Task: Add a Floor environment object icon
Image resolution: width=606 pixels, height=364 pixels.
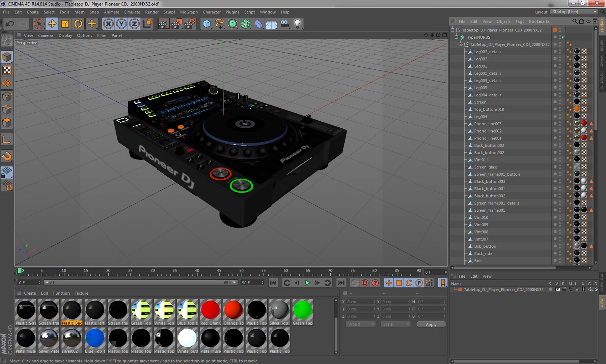Action: (271, 24)
